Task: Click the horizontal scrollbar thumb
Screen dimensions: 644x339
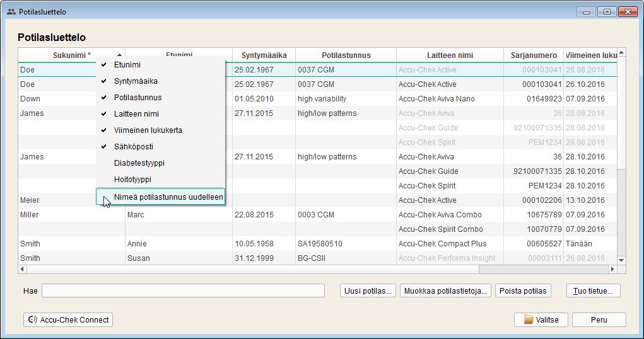Action: click(x=252, y=269)
